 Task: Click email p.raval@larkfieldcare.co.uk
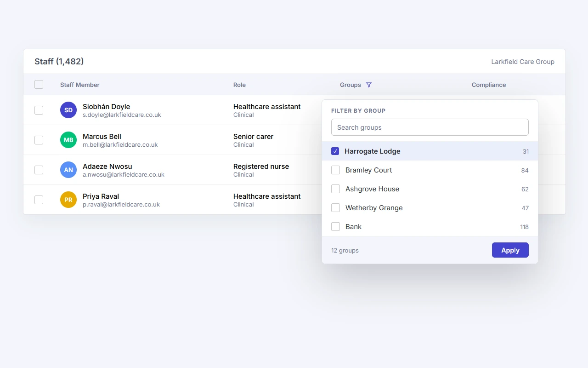(121, 204)
